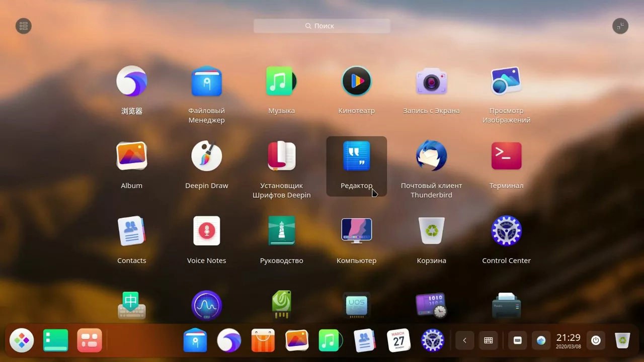Image resolution: width=644 pixels, height=362 pixels.
Task: Collapse the dock tray with left arrow
Action: coord(464,340)
